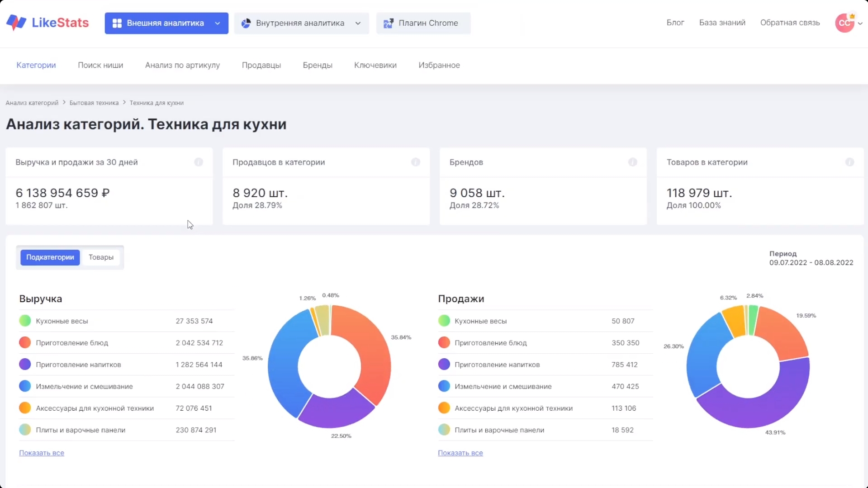This screenshot has height=488, width=868.
Task: Click the grid icon in Внешняя аналитика
Action: [x=117, y=23]
